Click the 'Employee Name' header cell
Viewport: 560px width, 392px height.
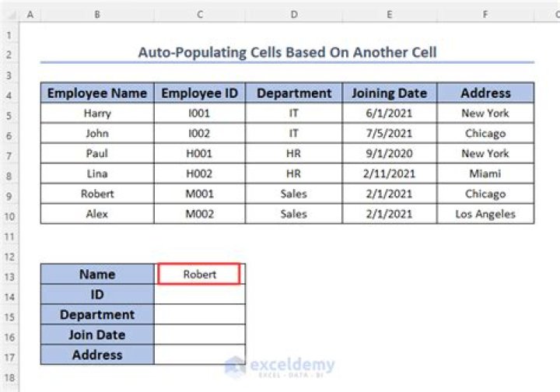97,93
